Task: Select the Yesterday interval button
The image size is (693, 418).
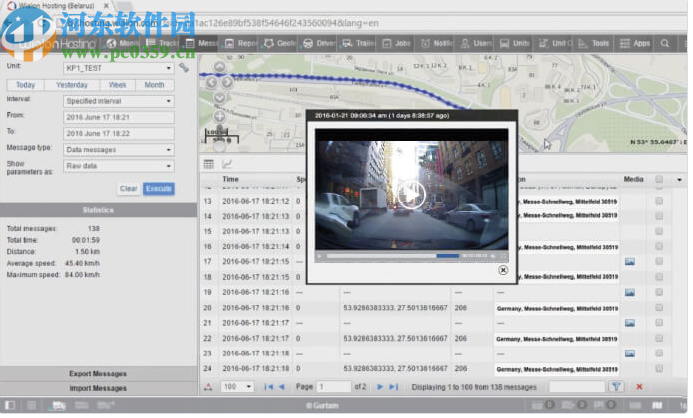Action: 72,85
